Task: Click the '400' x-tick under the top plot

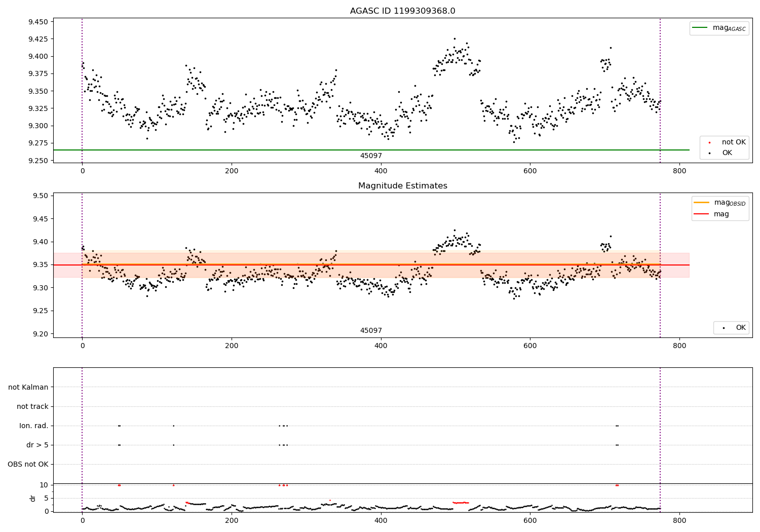Action: pyautogui.click(x=381, y=171)
